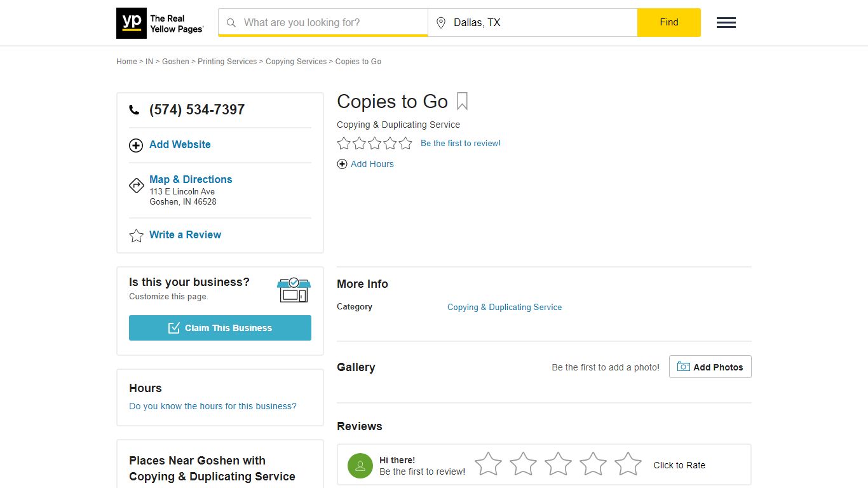This screenshot has width=868, height=488.
Task: Edit the Dallas, TX location field
Action: (x=532, y=23)
